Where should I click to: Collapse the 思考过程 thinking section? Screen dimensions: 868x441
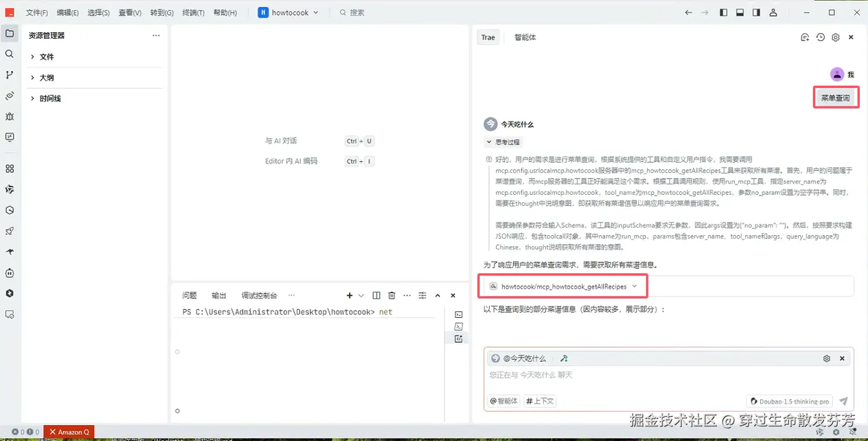tap(503, 142)
